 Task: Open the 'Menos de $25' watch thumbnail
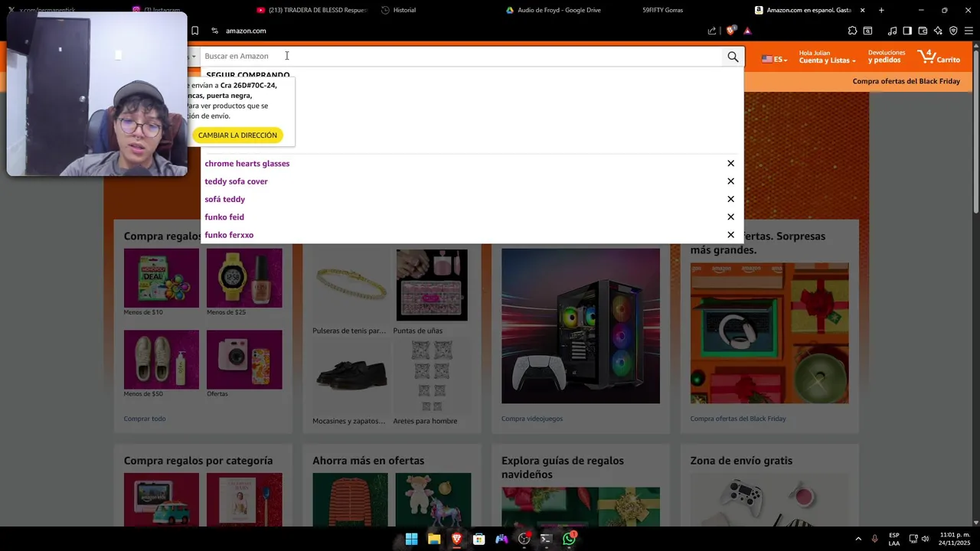[x=244, y=278]
